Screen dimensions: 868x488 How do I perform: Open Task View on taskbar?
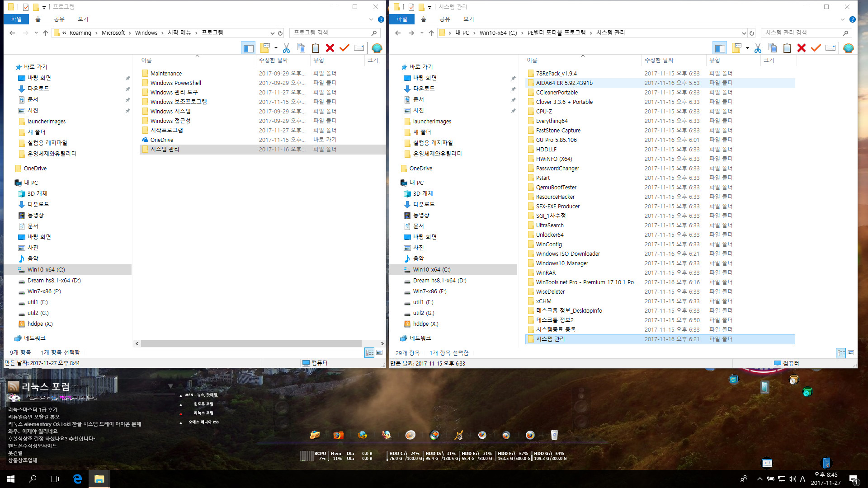tap(54, 479)
